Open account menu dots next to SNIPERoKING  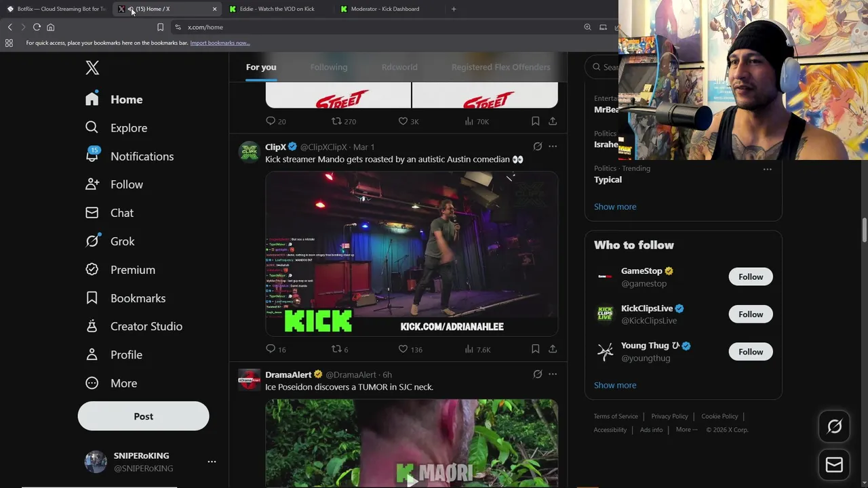tap(212, 462)
